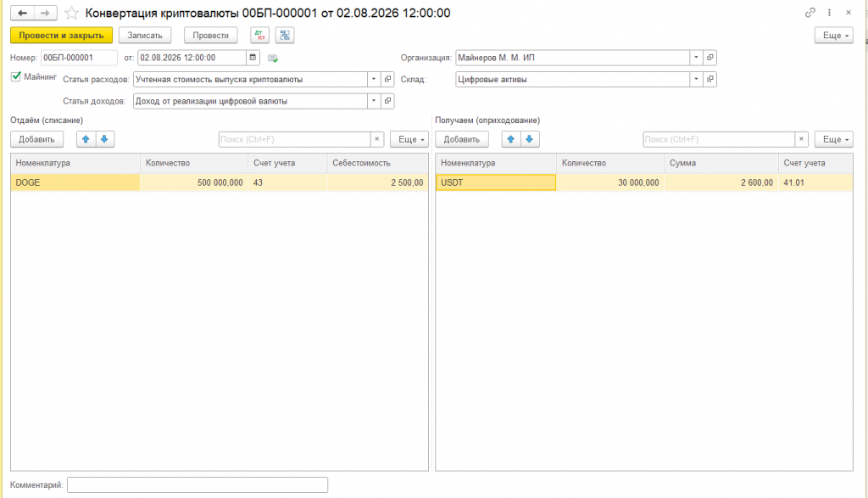Open Склад record with the open icon
The height and width of the screenshot is (498, 868).
point(709,79)
